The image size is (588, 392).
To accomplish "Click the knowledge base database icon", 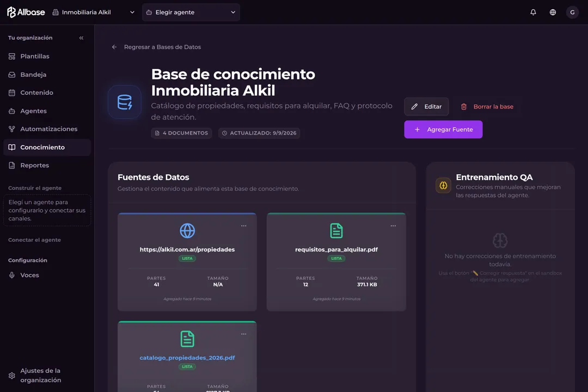I will tap(125, 102).
